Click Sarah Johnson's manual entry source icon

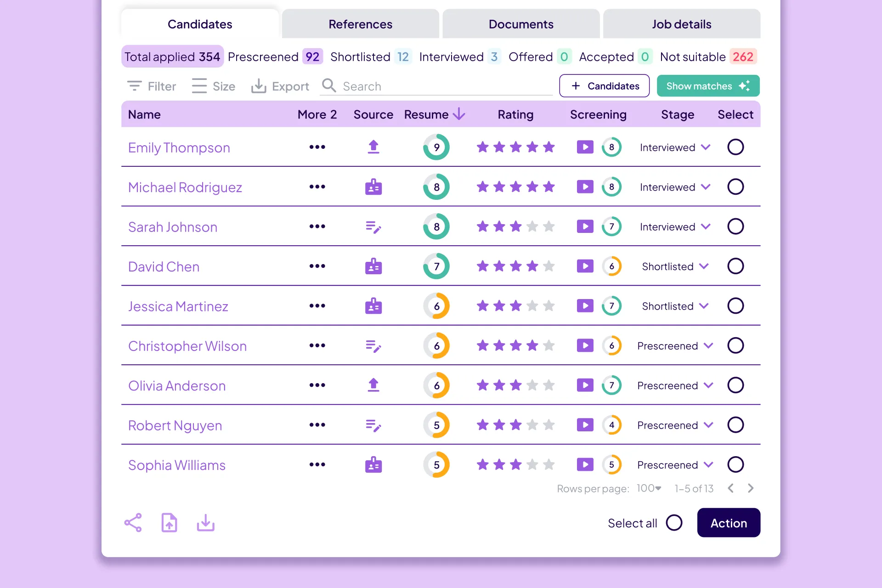(373, 227)
